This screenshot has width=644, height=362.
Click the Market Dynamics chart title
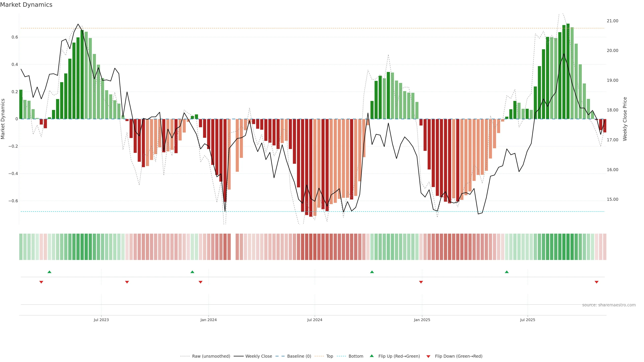(26, 5)
